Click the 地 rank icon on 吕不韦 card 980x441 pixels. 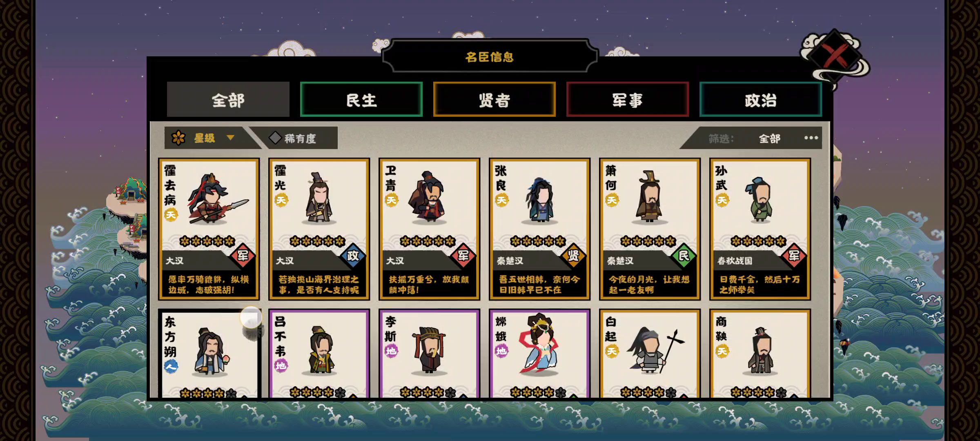[x=281, y=365]
